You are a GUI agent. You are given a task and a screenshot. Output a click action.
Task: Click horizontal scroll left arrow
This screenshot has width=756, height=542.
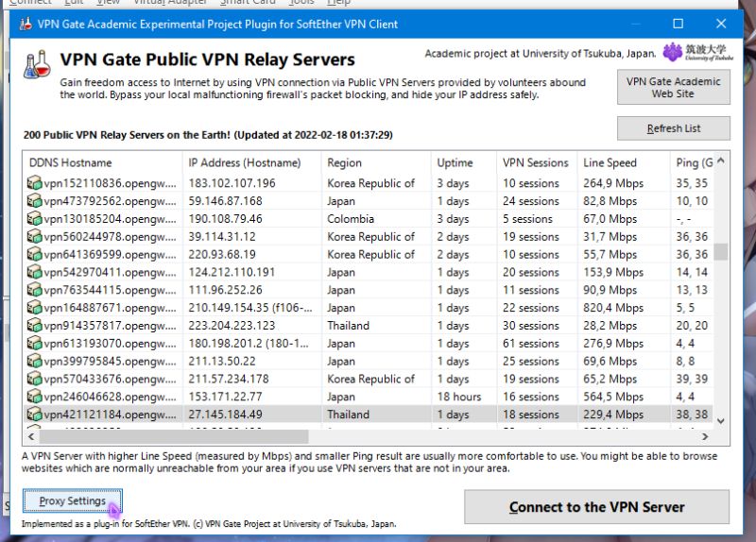[31, 436]
